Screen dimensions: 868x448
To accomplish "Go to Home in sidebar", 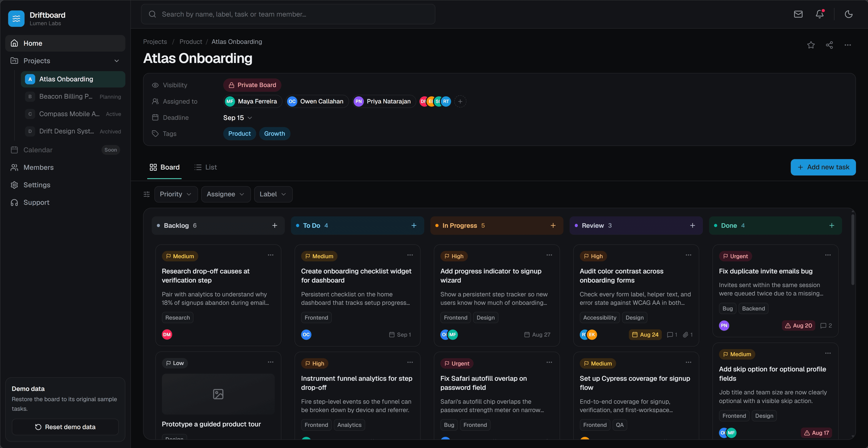I will click(x=65, y=43).
